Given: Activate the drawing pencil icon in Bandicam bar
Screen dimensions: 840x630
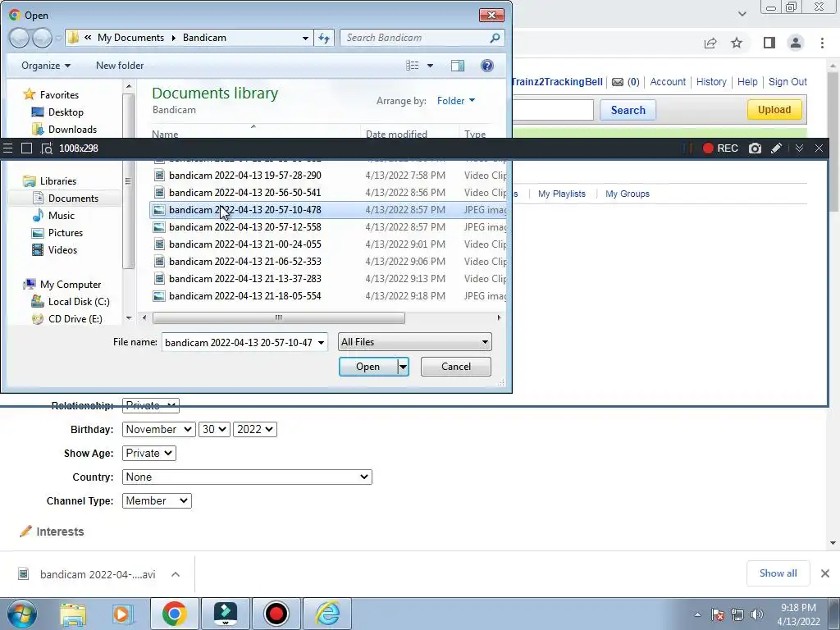Looking at the screenshot, I should pyautogui.click(x=776, y=148).
